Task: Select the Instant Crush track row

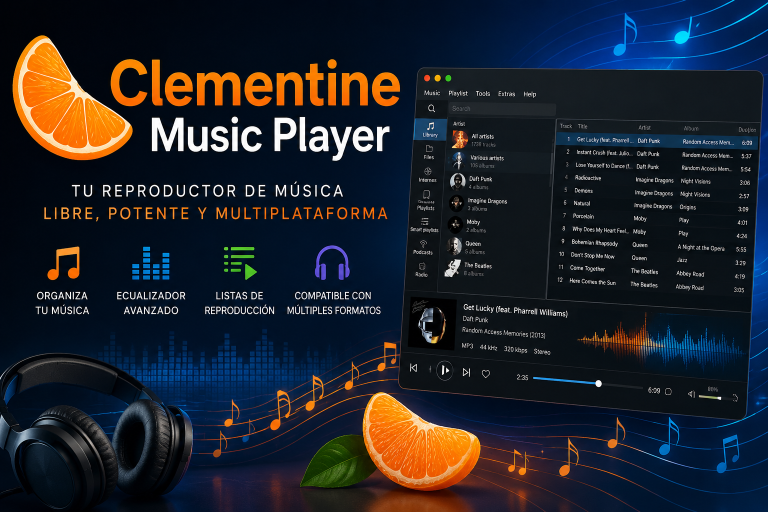Action: pyautogui.click(x=656, y=154)
